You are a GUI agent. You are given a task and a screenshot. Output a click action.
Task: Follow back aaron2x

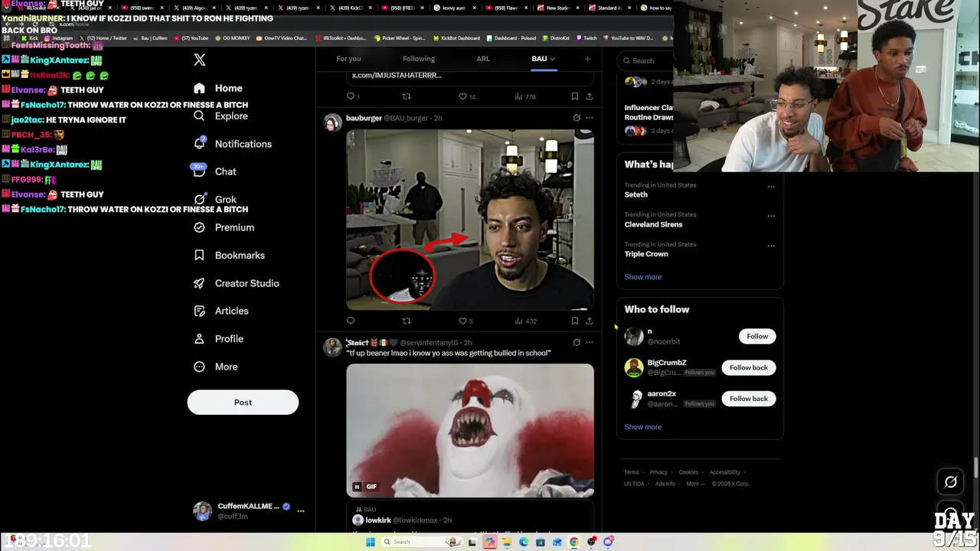tap(749, 399)
